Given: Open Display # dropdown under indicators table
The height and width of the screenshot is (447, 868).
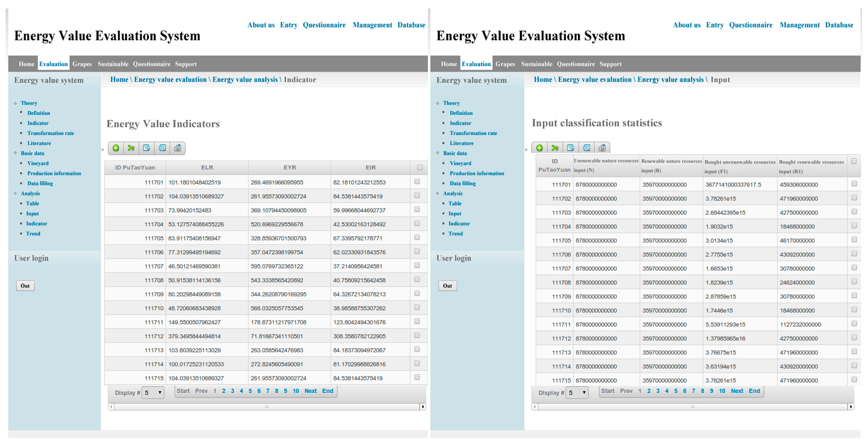Looking at the screenshot, I should tap(153, 392).
